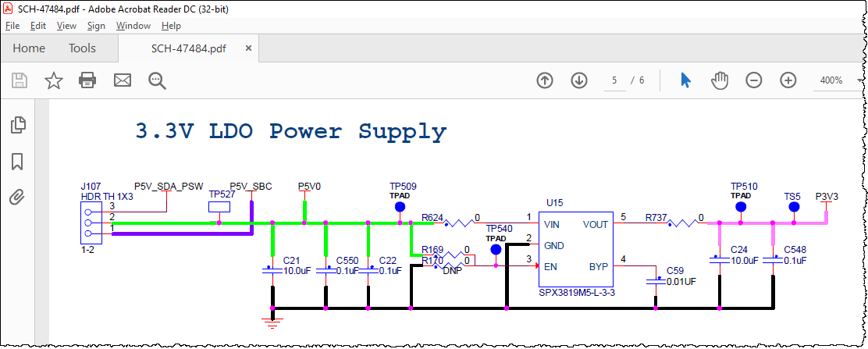Click the C59 capacitor label
The height and width of the screenshot is (349, 868).
pos(674,271)
